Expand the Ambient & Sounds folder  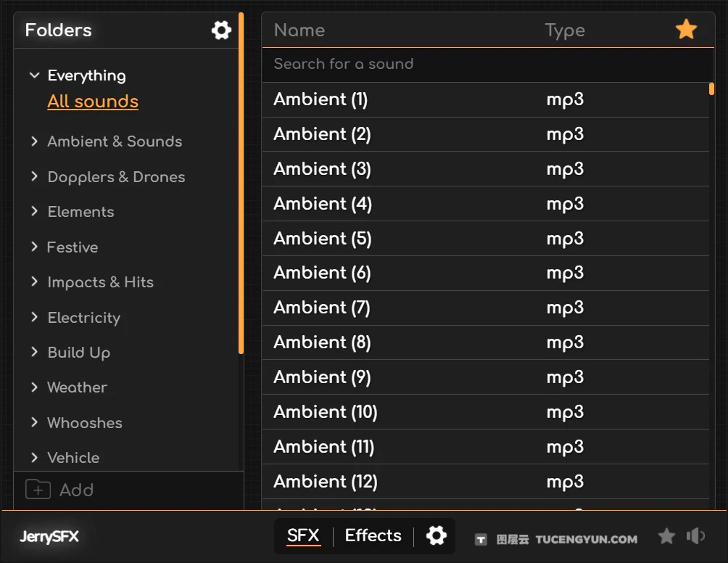(34, 141)
